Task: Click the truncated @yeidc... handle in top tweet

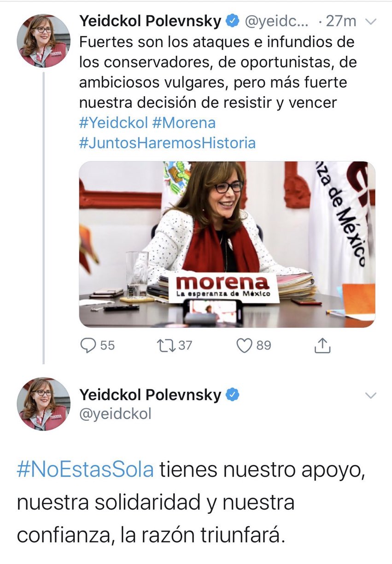Action: pyautogui.click(x=277, y=21)
